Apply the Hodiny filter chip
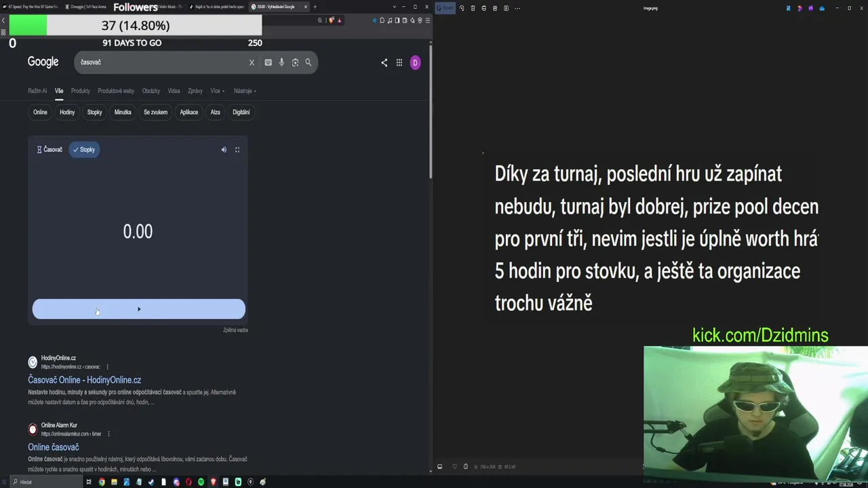The image size is (868, 488). pyautogui.click(x=67, y=113)
